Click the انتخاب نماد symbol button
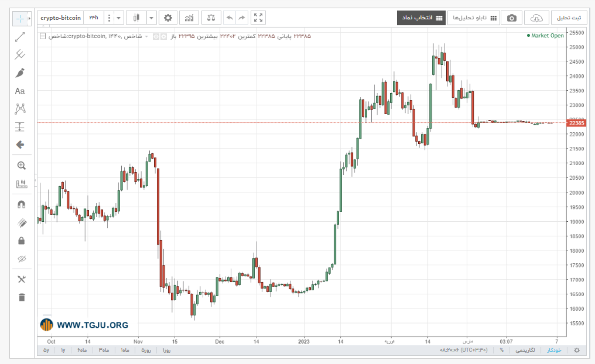Screen dimensions: 595x364 pyautogui.click(x=422, y=18)
